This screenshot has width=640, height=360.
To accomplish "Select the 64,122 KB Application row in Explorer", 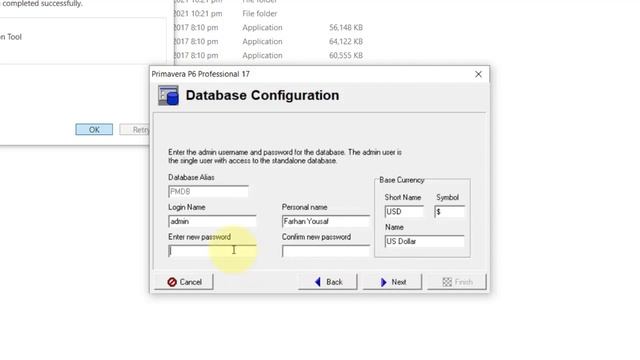I will point(269,42).
